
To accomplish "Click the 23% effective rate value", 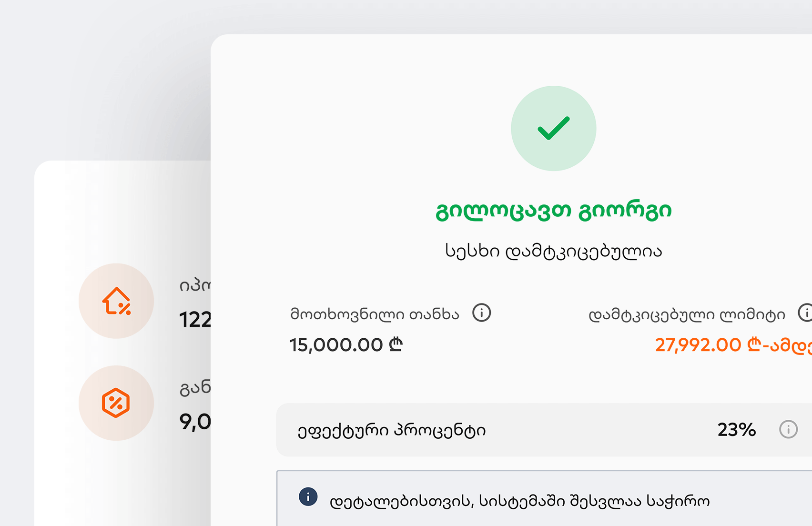I will 736,430.
